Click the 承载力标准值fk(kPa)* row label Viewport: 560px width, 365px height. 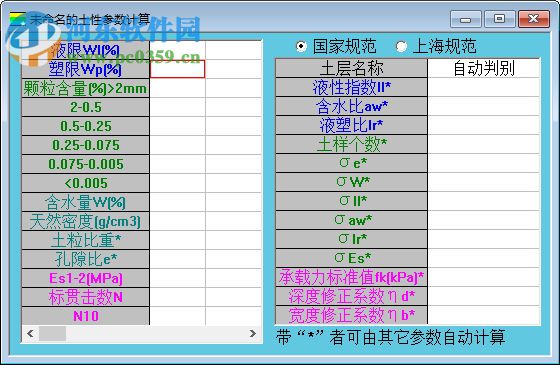[x=351, y=277]
